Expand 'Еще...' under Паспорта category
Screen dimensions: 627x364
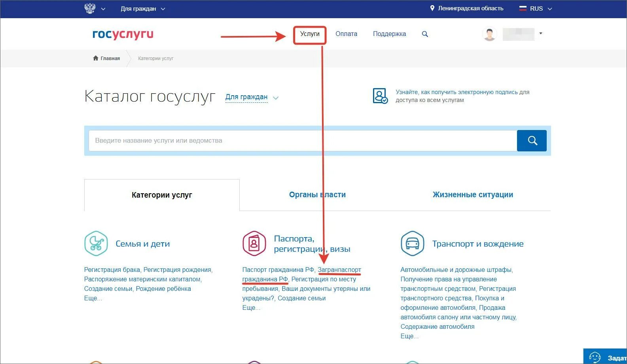click(x=251, y=307)
